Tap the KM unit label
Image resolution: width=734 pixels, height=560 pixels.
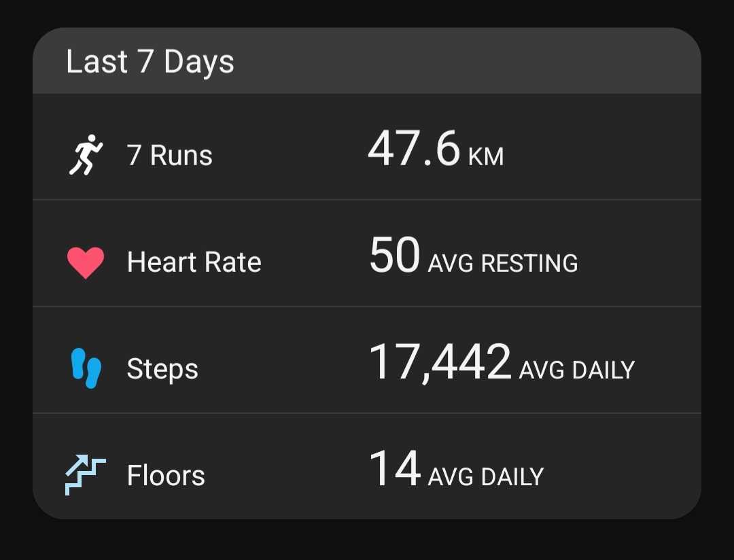pyautogui.click(x=486, y=157)
